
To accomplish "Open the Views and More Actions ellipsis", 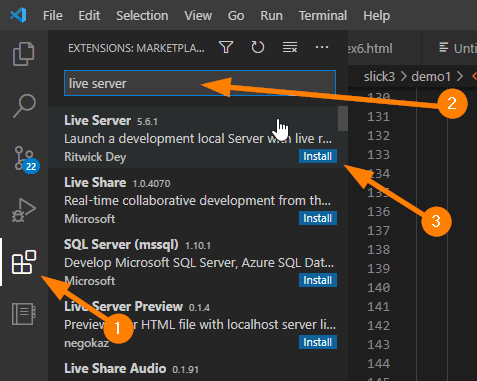I will (x=322, y=48).
